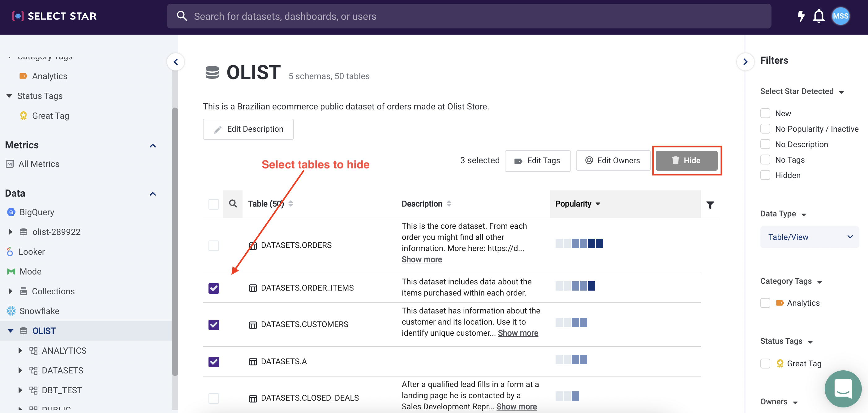The width and height of the screenshot is (868, 413).
Task: Click the OLIST database icon in header
Action: (x=212, y=72)
